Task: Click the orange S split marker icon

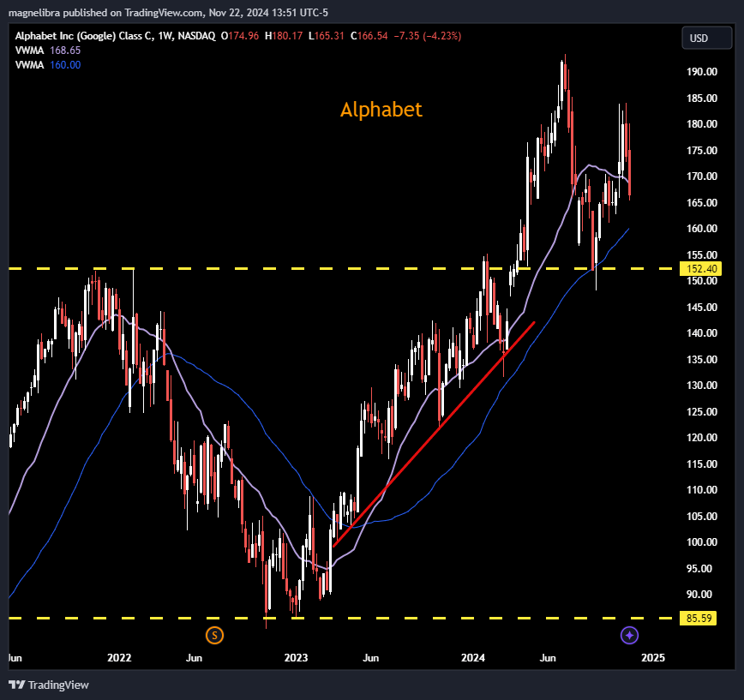Action: pyautogui.click(x=214, y=635)
